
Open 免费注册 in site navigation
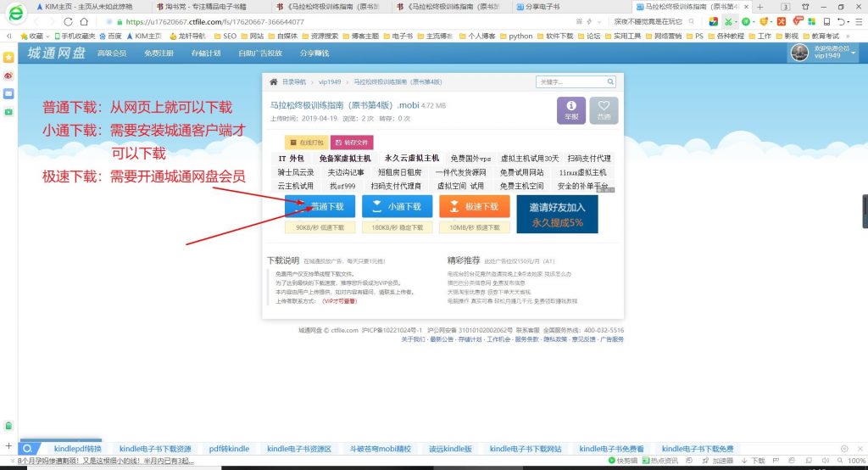pyautogui.click(x=159, y=53)
